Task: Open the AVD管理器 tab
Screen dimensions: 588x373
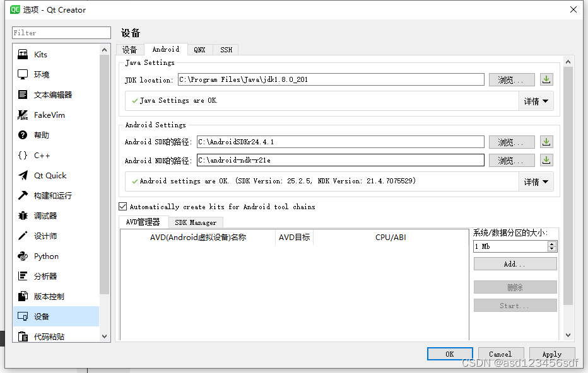Action: pos(143,222)
